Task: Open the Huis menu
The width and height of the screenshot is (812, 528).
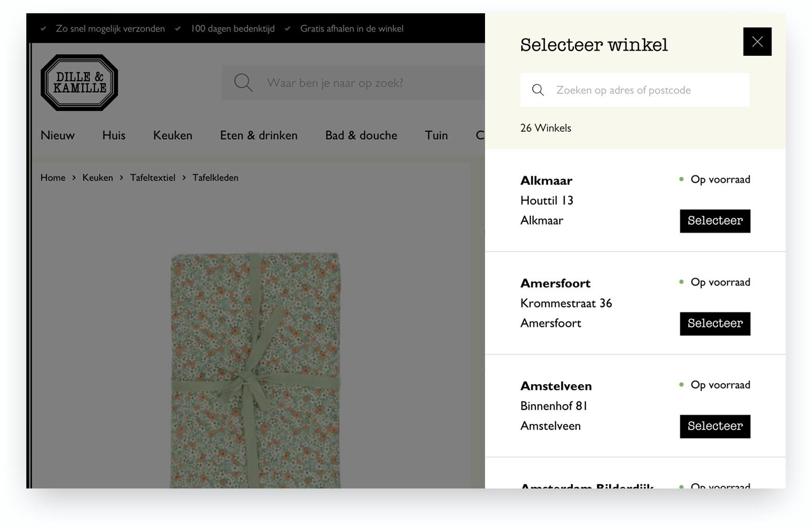Action: pyautogui.click(x=114, y=135)
